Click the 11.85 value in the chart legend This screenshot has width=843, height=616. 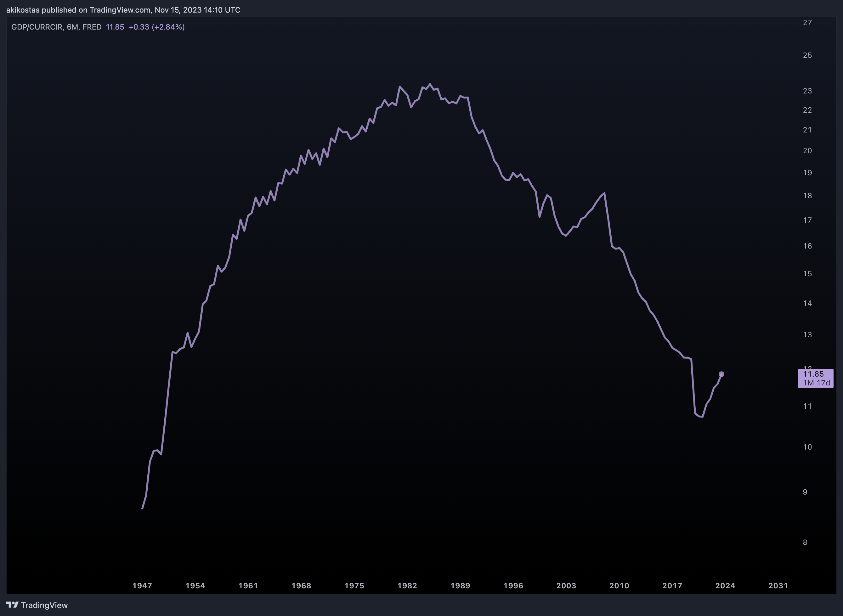[115, 27]
